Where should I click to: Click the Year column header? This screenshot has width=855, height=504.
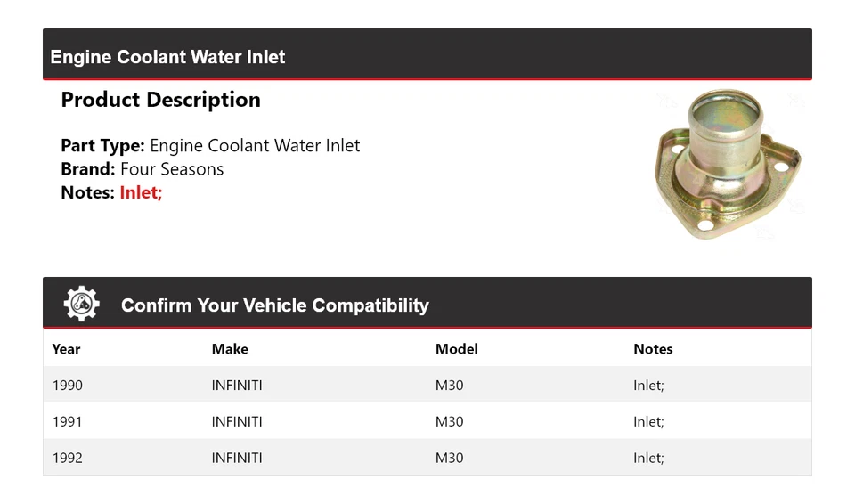(66, 349)
